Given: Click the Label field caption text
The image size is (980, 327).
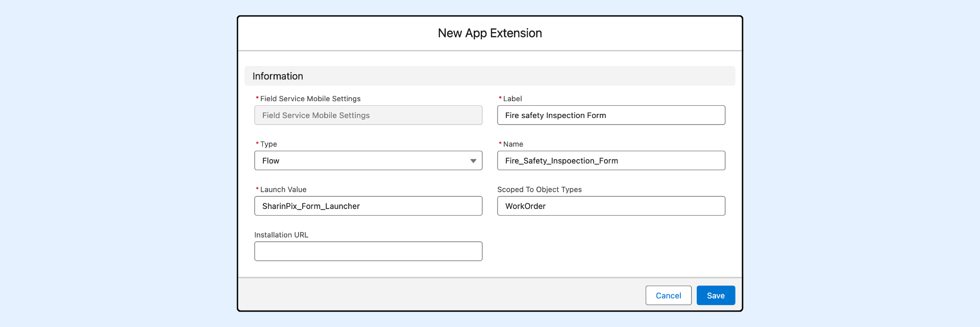Looking at the screenshot, I should pyautogui.click(x=512, y=99).
